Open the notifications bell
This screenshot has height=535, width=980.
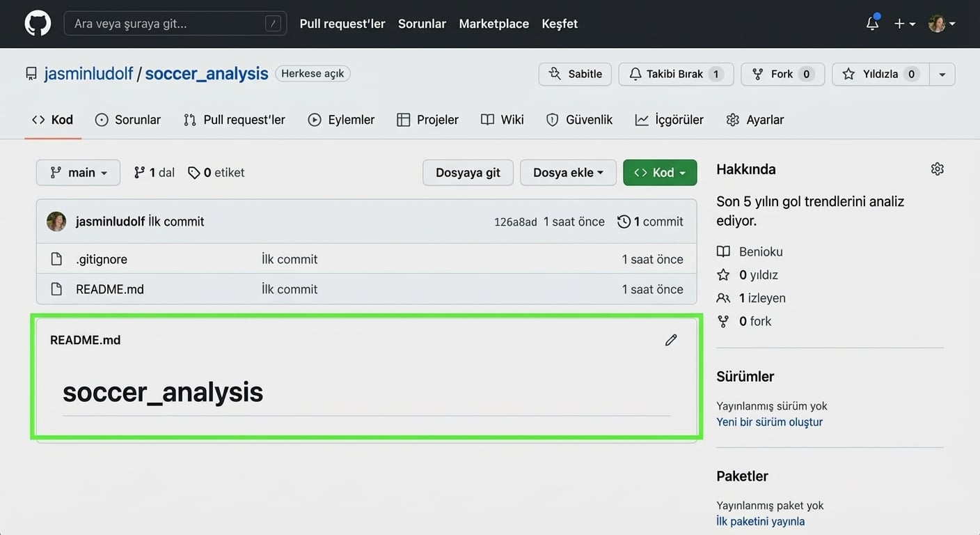pos(872,24)
